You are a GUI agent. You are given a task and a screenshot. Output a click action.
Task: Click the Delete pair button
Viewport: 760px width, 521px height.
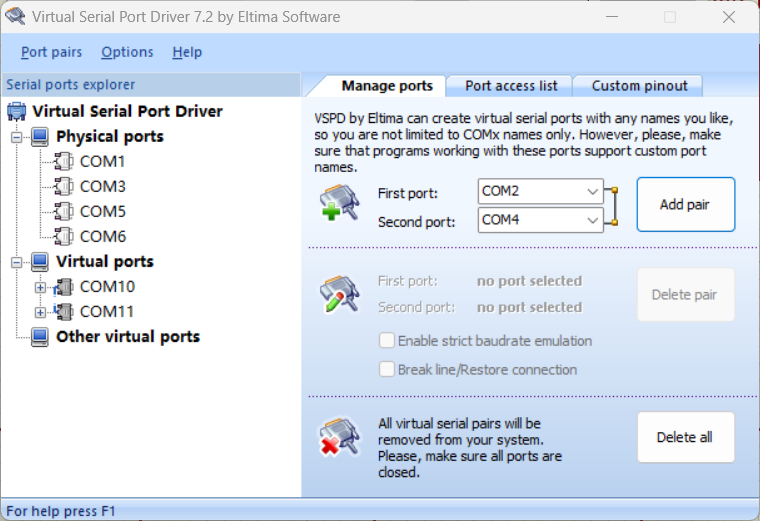click(685, 295)
